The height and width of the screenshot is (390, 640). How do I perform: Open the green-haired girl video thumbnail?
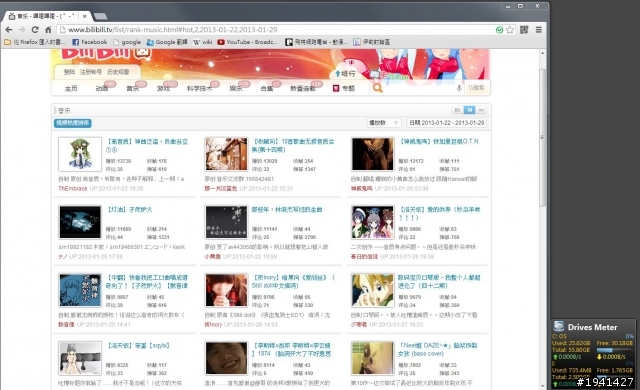[x=80, y=154]
